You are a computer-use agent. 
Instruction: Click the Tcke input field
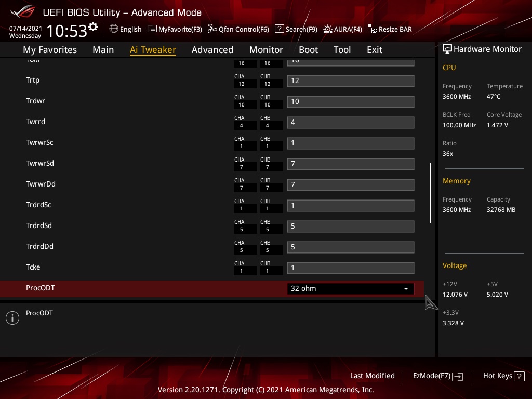(351, 268)
